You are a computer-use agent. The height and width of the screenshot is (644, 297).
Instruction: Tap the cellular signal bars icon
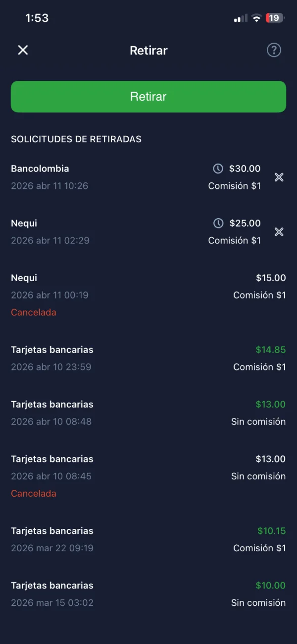point(241,18)
